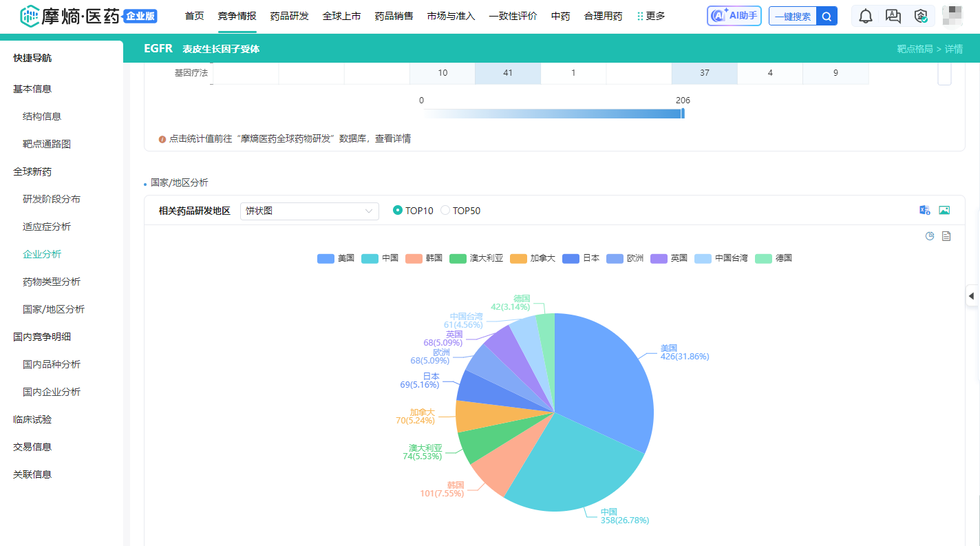The height and width of the screenshot is (546, 980).
Task: Toggle the 美国 legend series
Action: (x=336, y=258)
